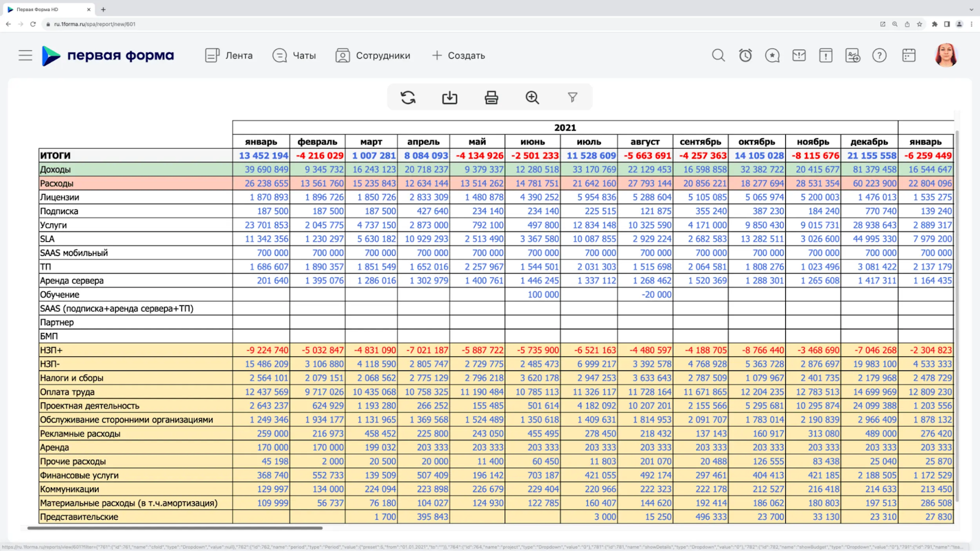Open report filter funnel

(x=573, y=97)
